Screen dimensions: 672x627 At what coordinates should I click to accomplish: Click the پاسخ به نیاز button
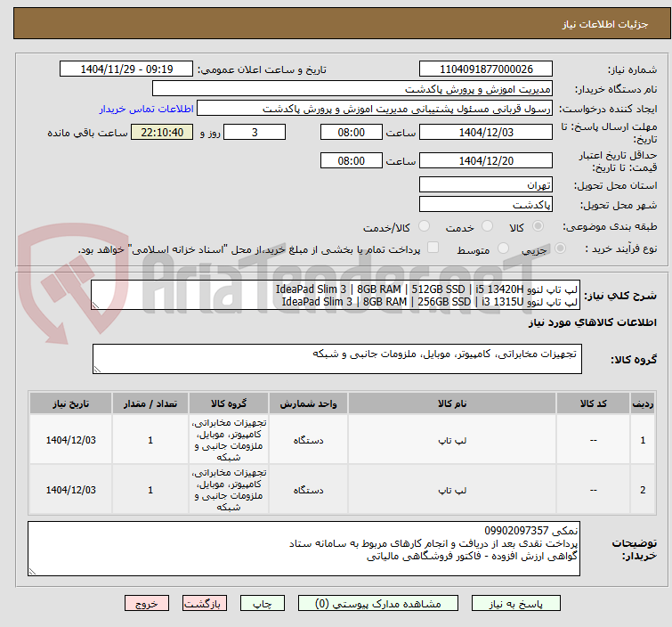(515, 603)
